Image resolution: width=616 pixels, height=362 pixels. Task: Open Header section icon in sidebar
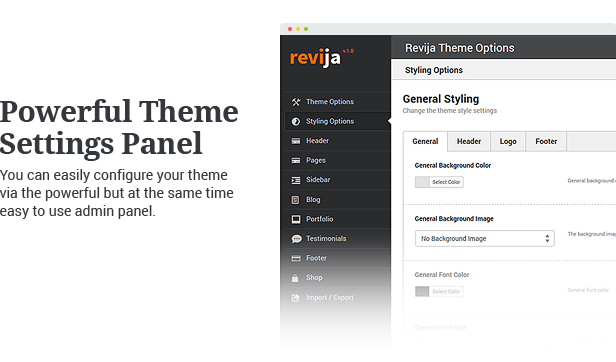296,141
